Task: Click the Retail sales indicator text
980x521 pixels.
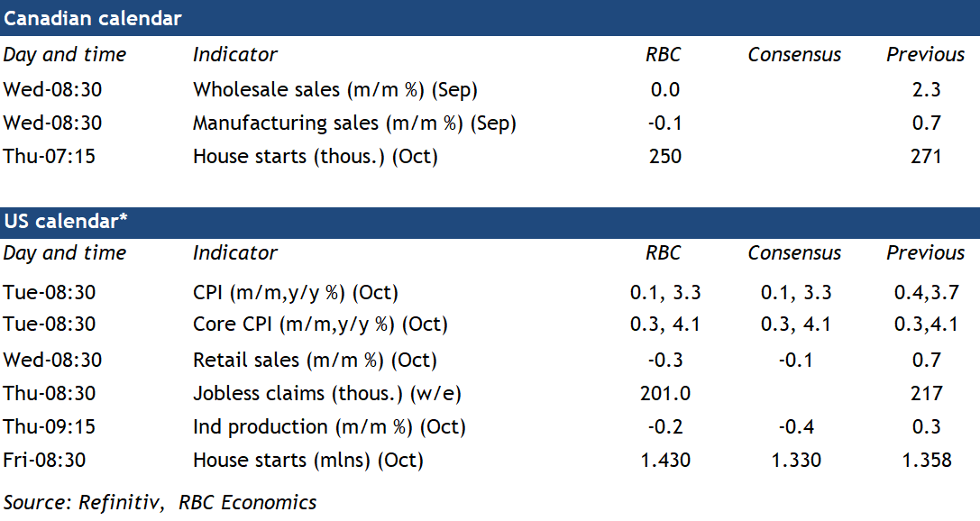Action: tap(314, 361)
